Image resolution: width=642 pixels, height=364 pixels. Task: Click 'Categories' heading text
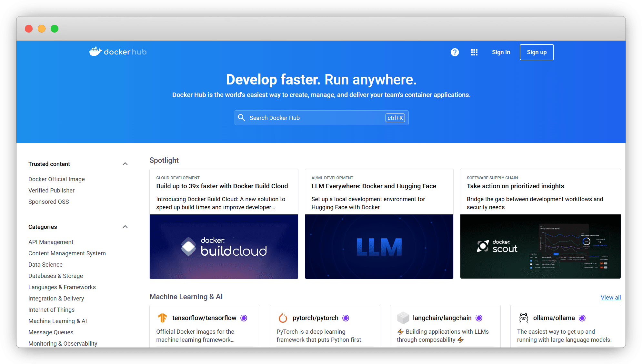[43, 227]
